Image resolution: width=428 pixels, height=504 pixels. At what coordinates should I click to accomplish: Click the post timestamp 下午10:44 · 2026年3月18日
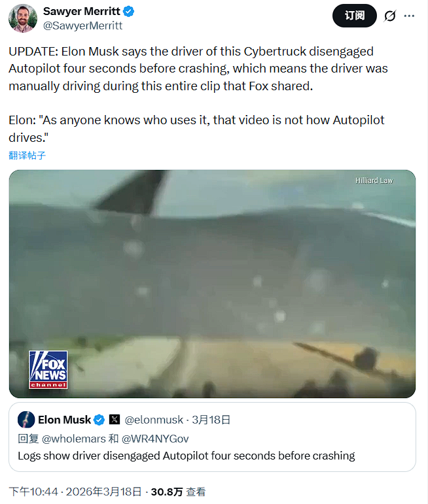(x=76, y=492)
